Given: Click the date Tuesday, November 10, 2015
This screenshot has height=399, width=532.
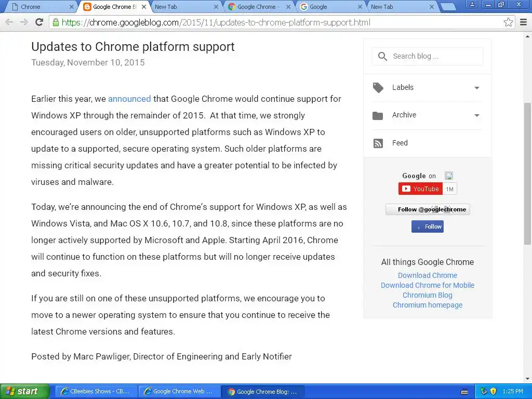Looking at the screenshot, I should [88, 63].
